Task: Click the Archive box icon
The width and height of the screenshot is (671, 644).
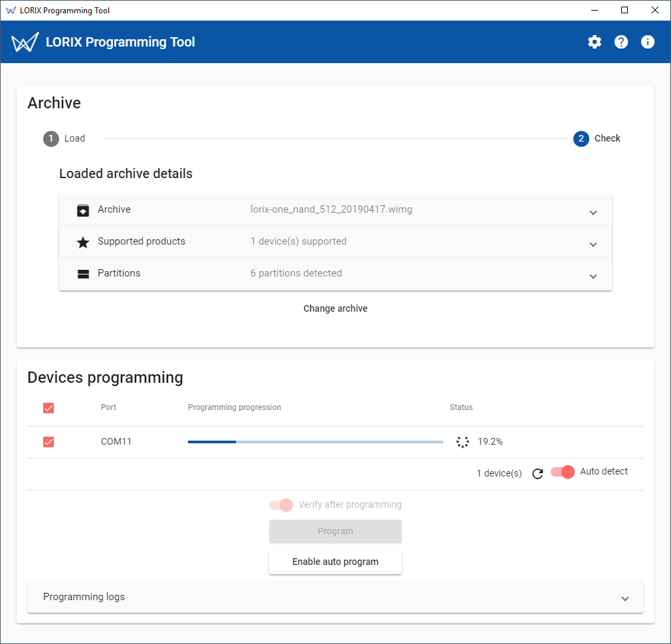Action: coord(83,211)
